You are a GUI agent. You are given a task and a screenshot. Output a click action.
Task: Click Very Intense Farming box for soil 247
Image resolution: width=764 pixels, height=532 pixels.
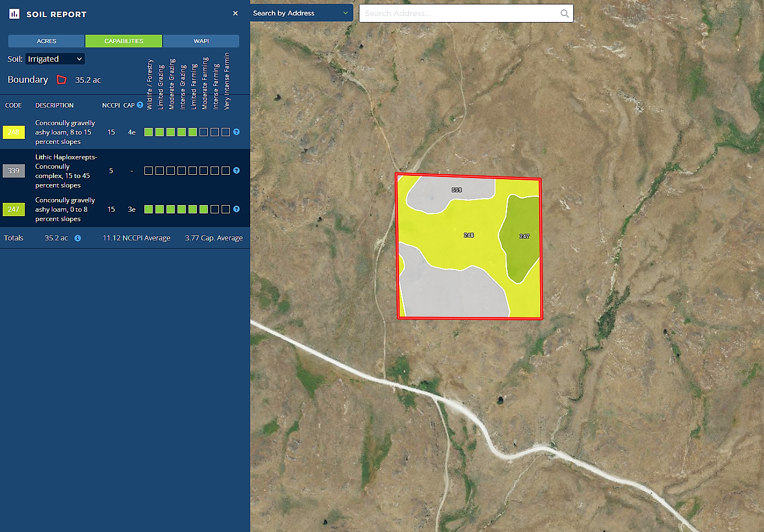tap(225, 209)
